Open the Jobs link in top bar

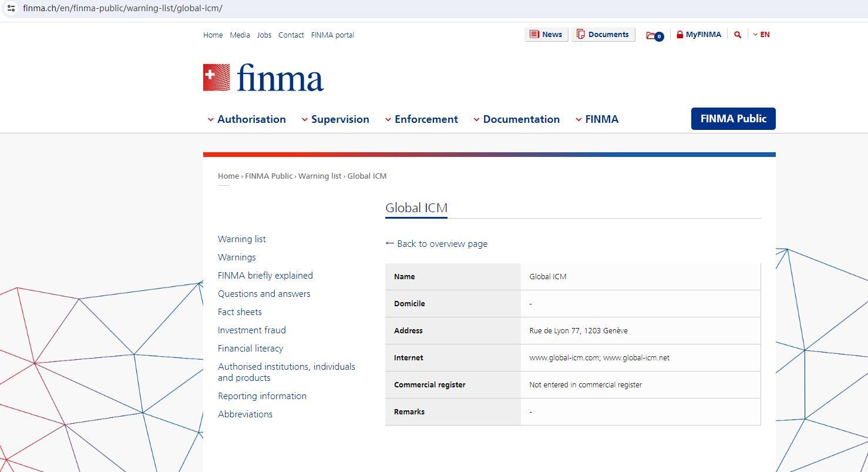click(x=264, y=35)
